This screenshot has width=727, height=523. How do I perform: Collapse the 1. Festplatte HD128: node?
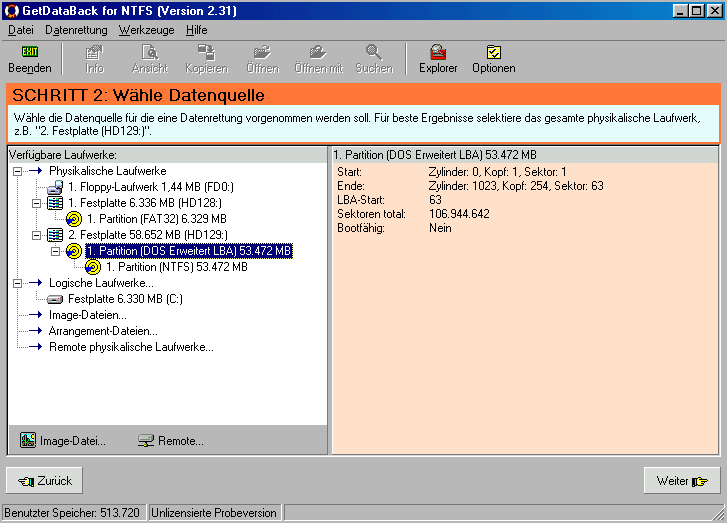(36, 203)
